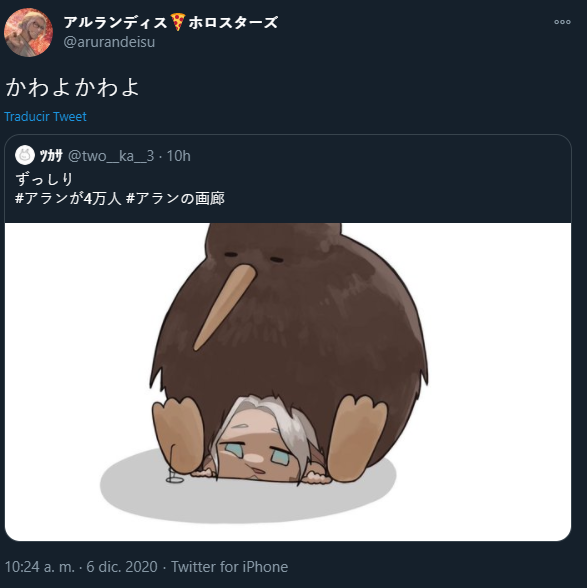Image resolution: width=587 pixels, height=588 pixels.
Task: Click the 6 dic. 2020 date
Action: tap(122, 567)
